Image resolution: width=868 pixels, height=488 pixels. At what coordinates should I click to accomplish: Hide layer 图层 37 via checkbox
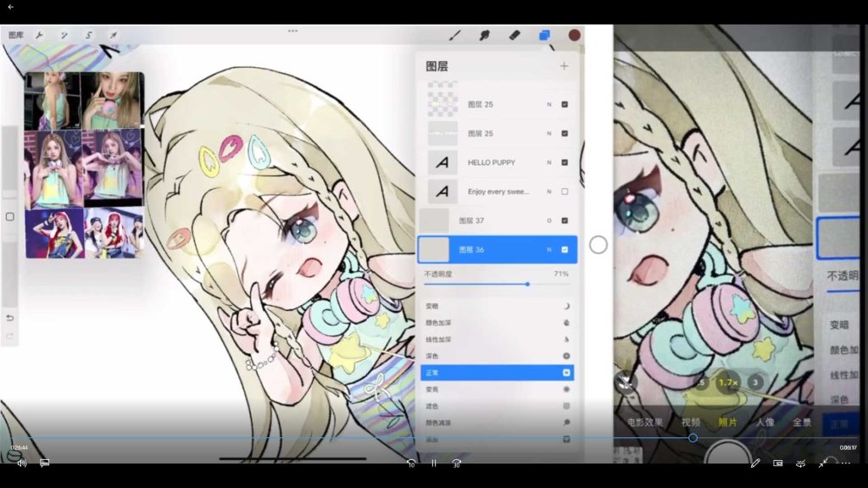tap(565, 220)
